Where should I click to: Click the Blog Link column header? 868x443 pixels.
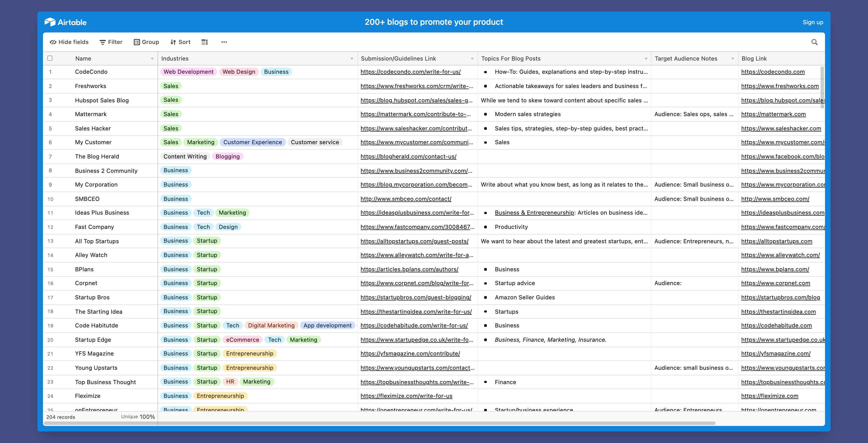coord(754,59)
